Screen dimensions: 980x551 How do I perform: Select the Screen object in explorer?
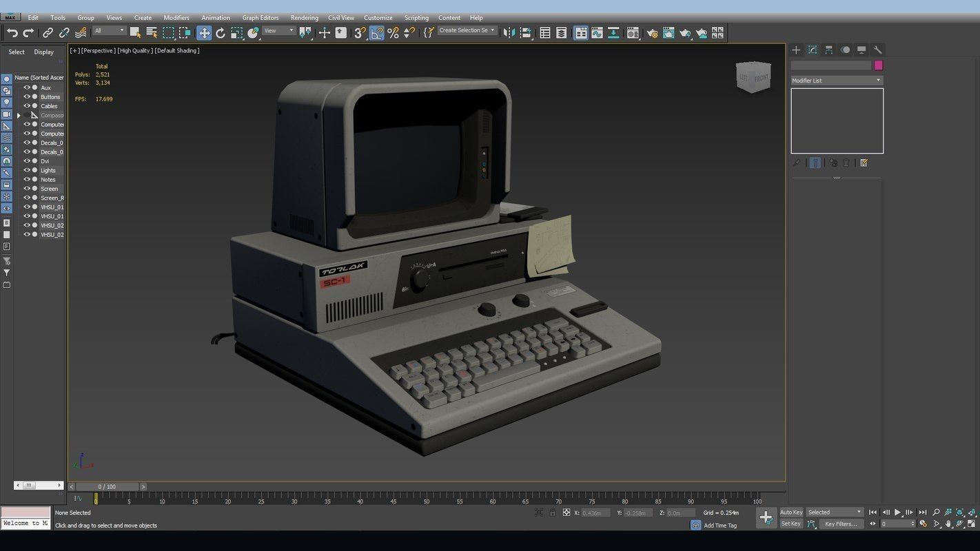coord(49,189)
